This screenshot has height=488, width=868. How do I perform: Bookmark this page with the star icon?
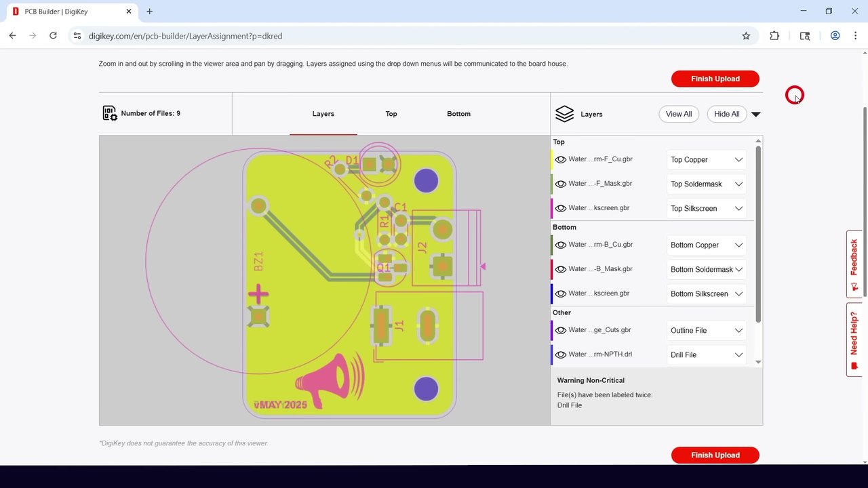click(x=746, y=36)
